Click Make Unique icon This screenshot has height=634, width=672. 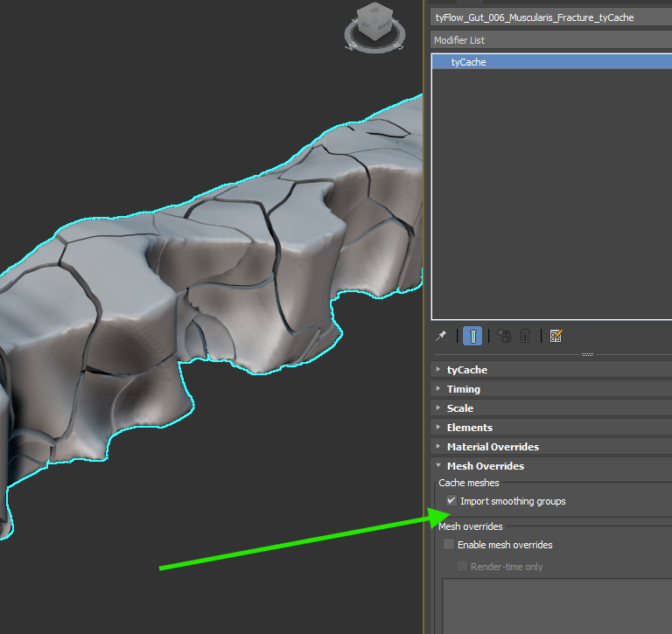503,336
